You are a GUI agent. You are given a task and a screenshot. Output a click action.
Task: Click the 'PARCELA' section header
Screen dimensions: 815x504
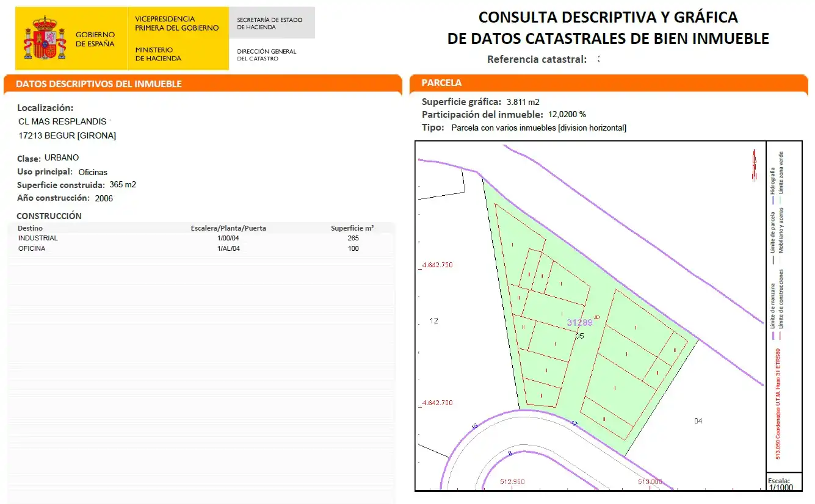[x=441, y=82]
